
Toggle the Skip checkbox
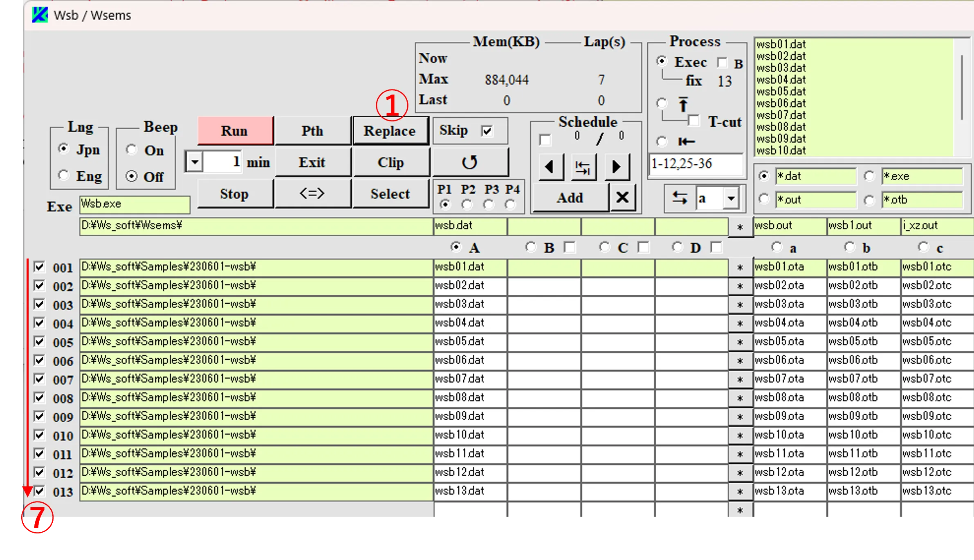487,131
